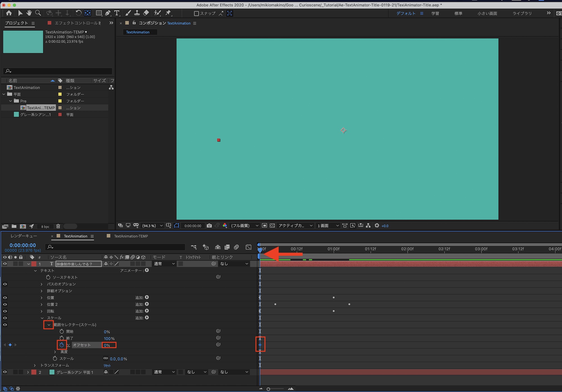This screenshot has height=392, width=562.
Task: Click the trash icon in Project panel
Action: coord(58,226)
